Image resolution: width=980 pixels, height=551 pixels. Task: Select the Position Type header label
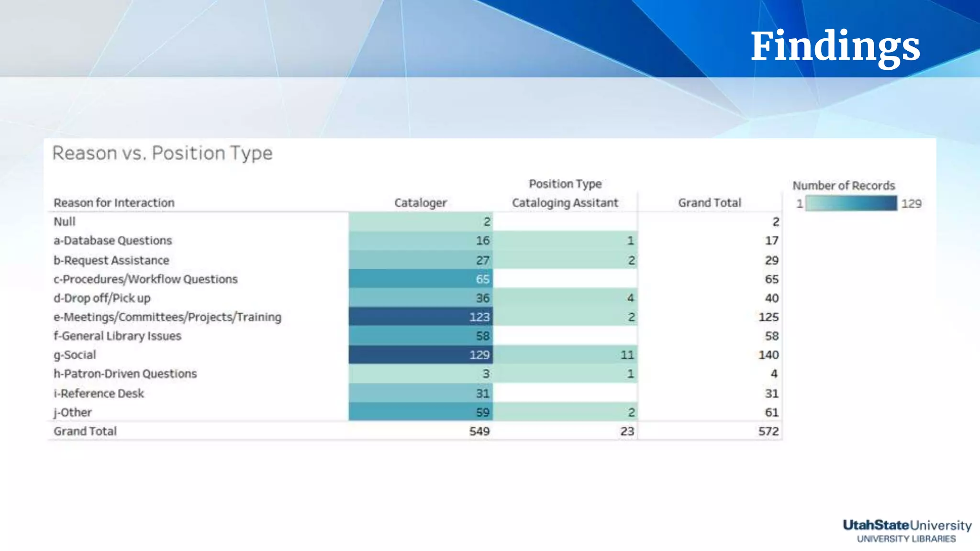click(x=565, y=184)
